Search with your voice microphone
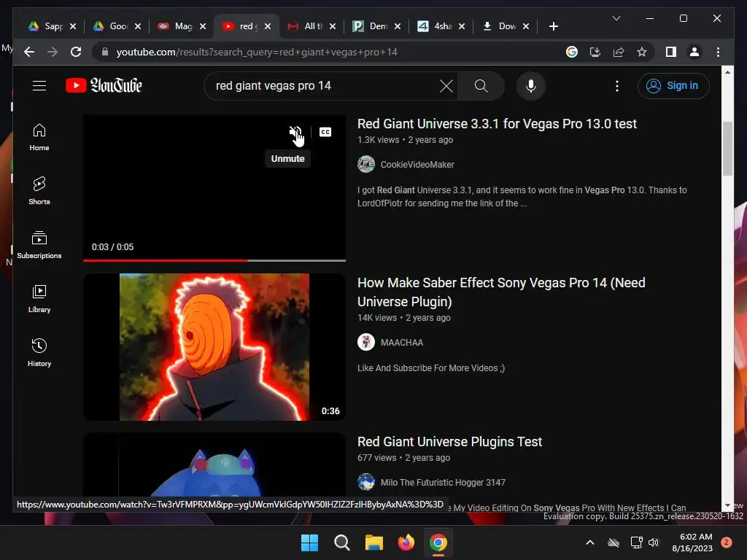The height and width of the screenshot is (560, 747). (x=531, y=86)
